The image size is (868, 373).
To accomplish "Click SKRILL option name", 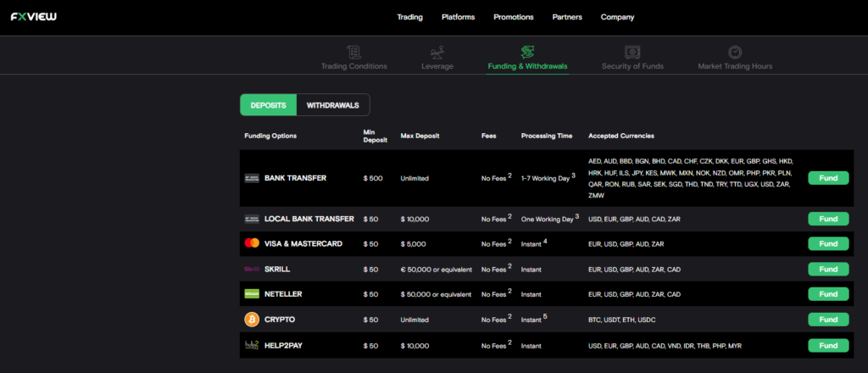I will pos(277,269).
